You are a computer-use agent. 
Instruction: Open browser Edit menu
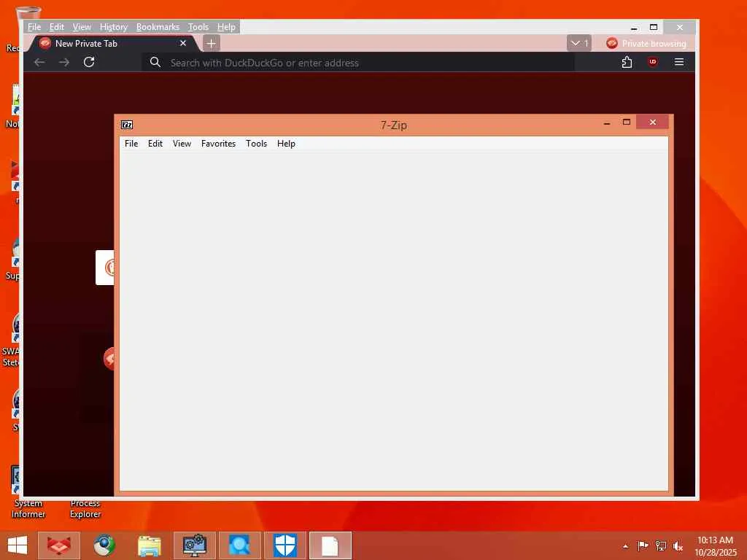[57, 27]
